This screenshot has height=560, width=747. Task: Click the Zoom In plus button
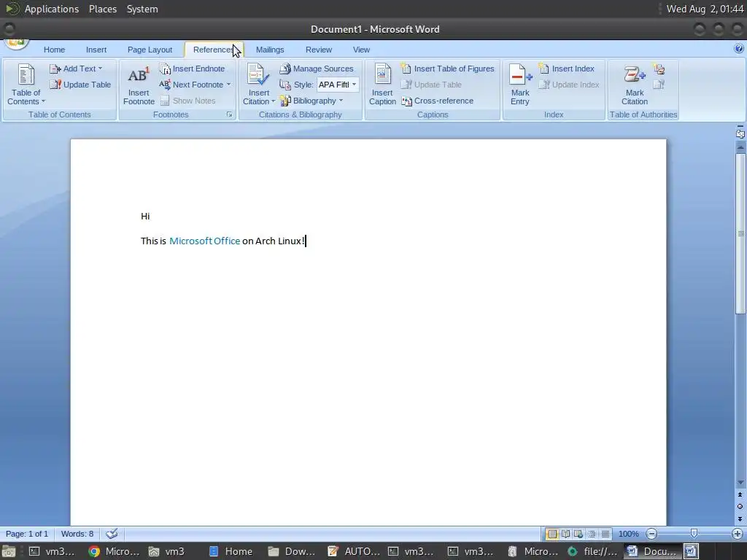tap(738, 534)
